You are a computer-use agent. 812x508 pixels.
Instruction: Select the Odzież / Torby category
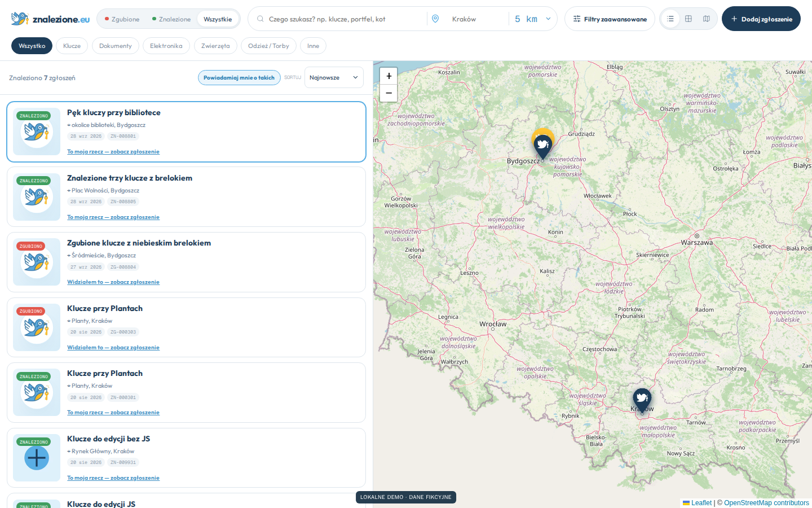click(x=268, y=46)
